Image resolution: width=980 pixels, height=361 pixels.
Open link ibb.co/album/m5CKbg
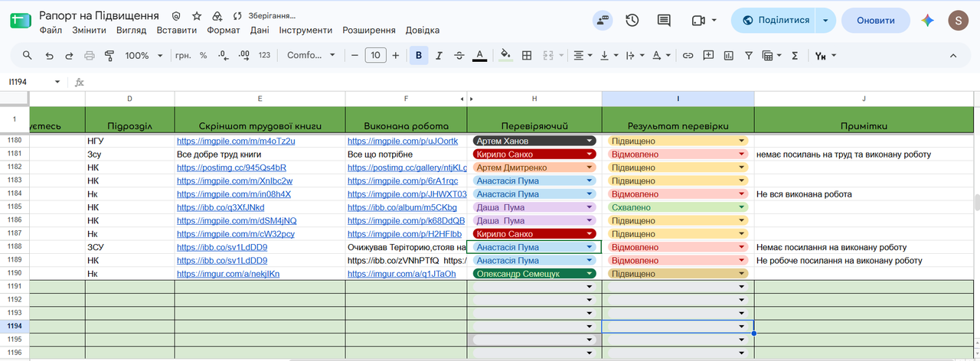click(x=402, y=207)
